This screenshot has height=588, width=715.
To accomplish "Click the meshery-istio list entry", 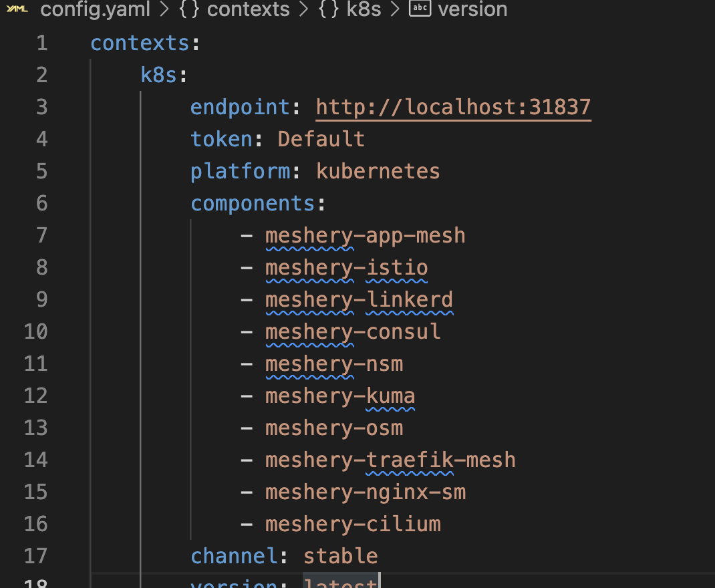I will [346, 267].
